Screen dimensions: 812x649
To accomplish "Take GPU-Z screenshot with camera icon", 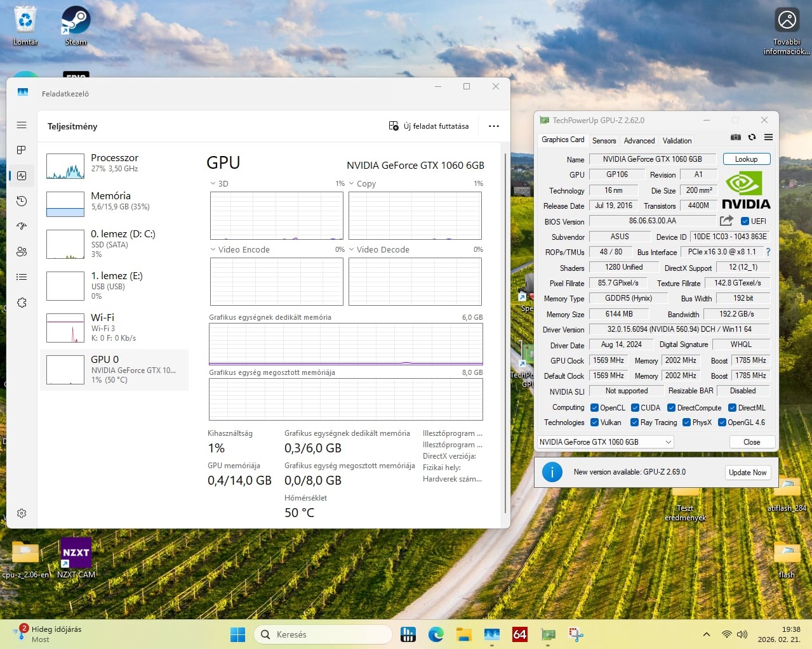I will [x=736, y=137].
